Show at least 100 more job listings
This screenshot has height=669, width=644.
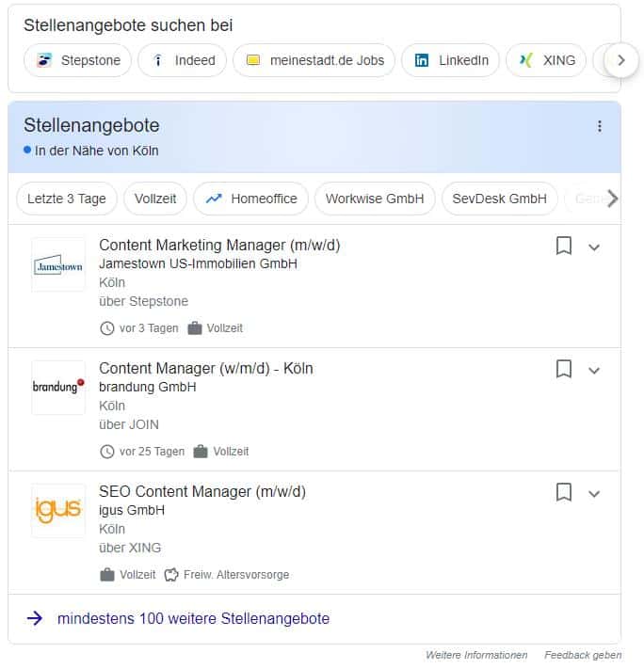pos(193,618)
